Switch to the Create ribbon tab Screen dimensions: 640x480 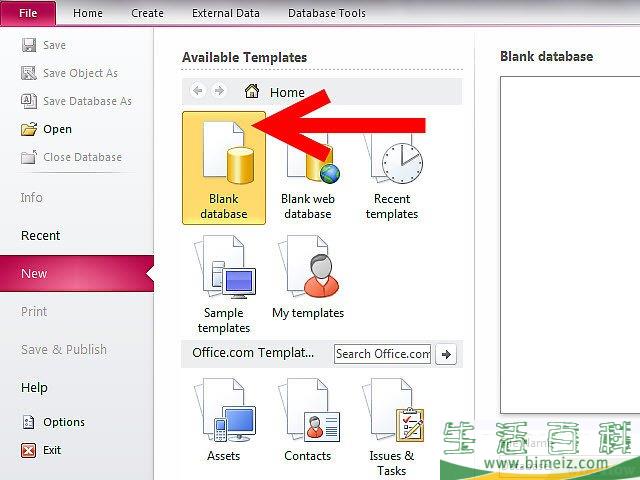tap(147, 13)
